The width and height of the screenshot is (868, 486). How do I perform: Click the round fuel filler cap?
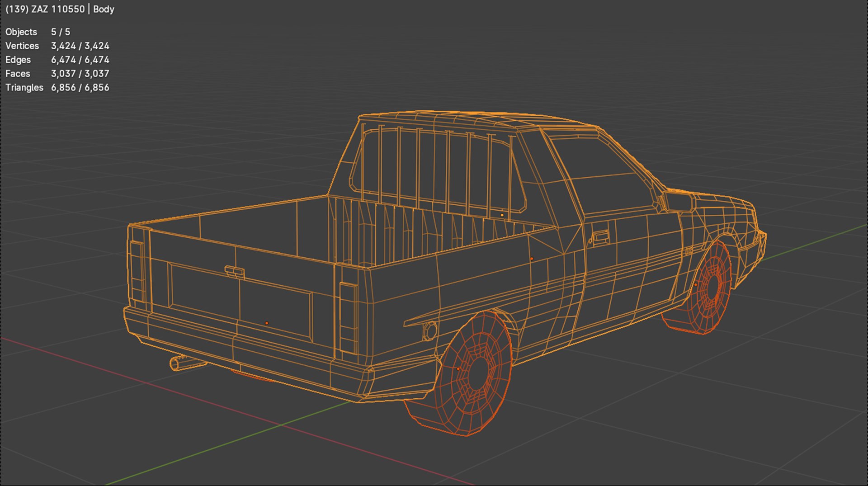coord(429,331)
